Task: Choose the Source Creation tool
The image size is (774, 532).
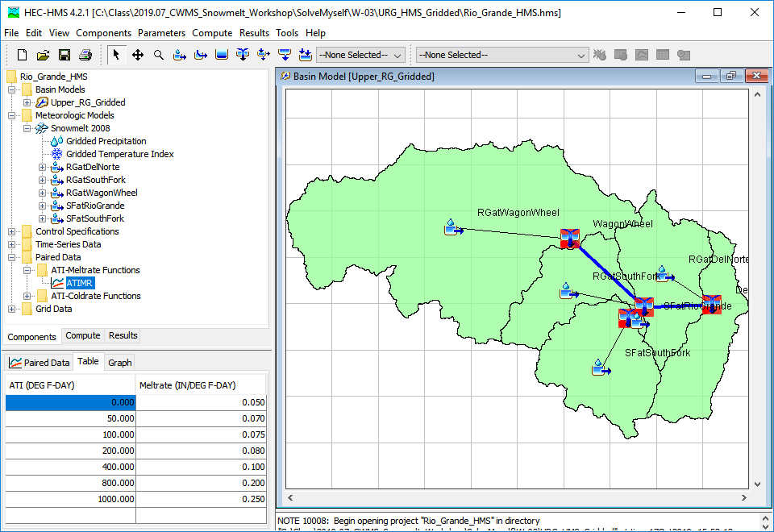Action: click(x=285, y=55)
